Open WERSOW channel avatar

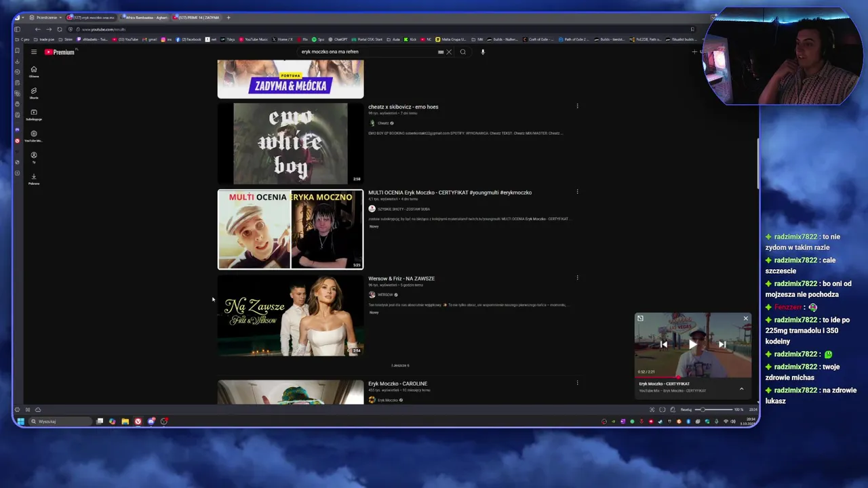click(372, 295)
